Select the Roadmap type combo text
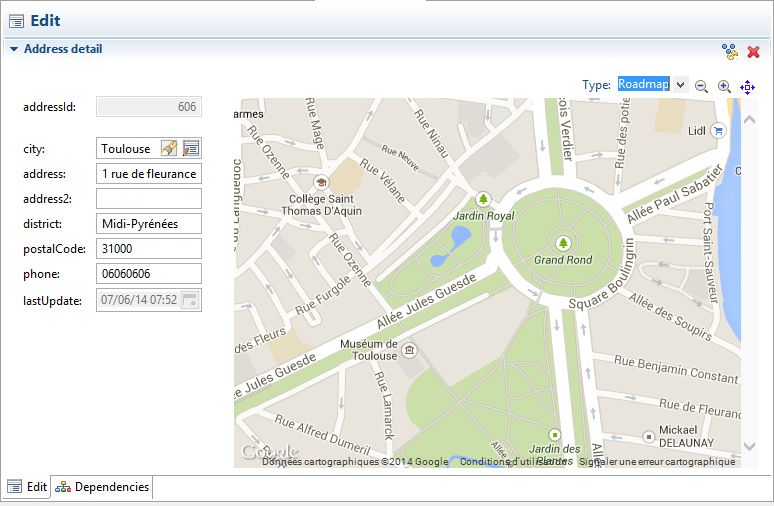The height and width of the screenshot is (506, 774). point(644,84)
